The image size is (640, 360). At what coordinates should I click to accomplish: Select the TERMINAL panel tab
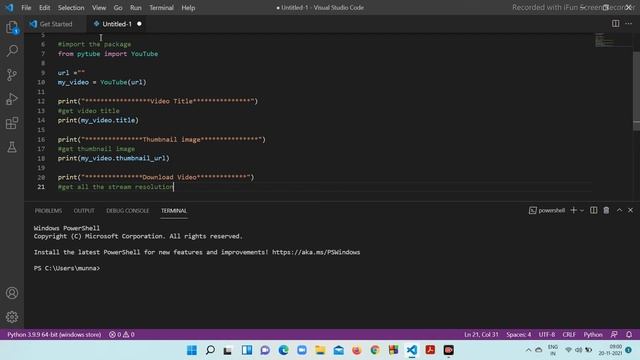point(173,211)
